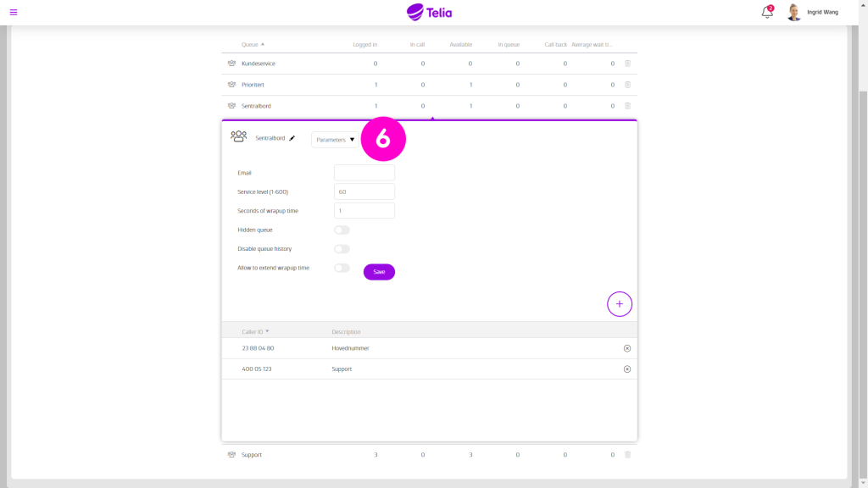The width and height of the screenshot is (868, 488).
Task: Delete the Support queue via trash icon
Action: 626,454
